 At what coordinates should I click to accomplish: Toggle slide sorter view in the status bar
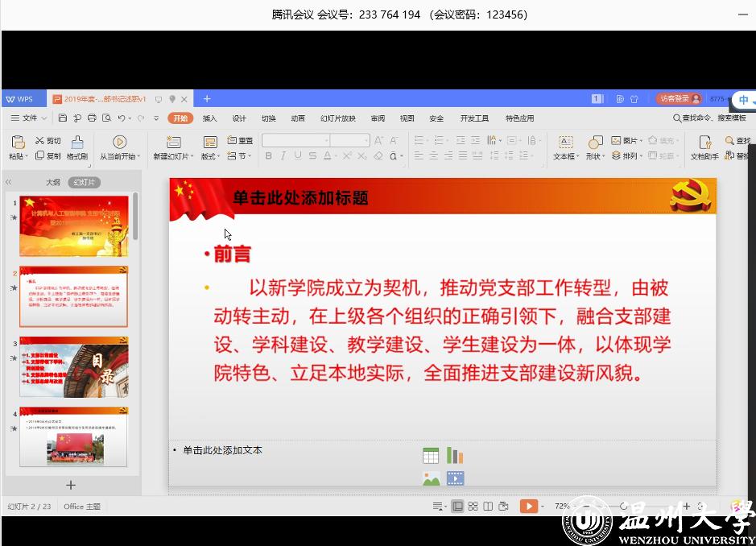[x=473, y=507]
